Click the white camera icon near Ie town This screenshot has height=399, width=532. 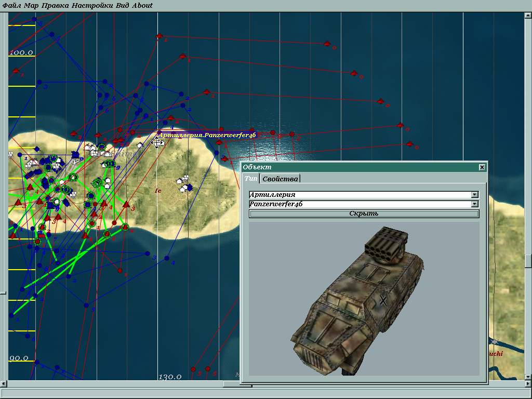(x=185, y=178)
